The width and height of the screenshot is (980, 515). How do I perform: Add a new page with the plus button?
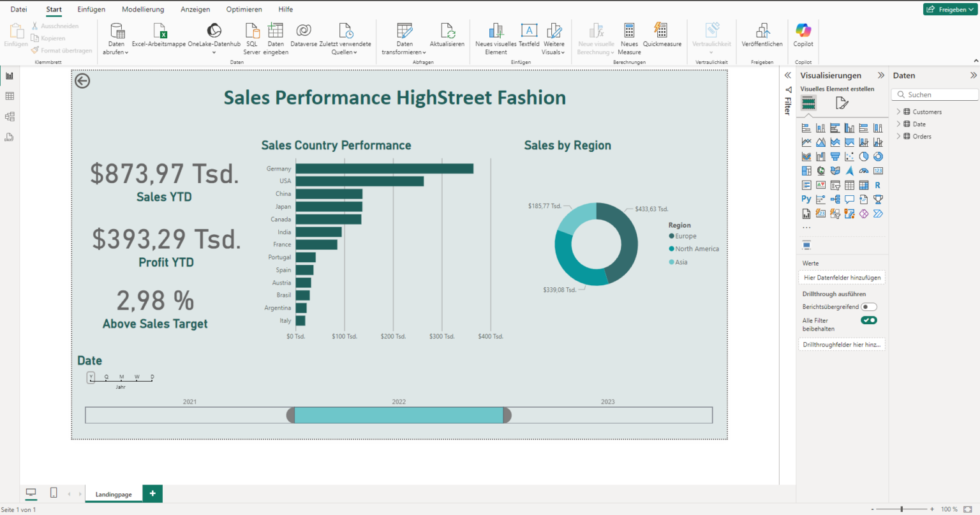click(152, 493)
